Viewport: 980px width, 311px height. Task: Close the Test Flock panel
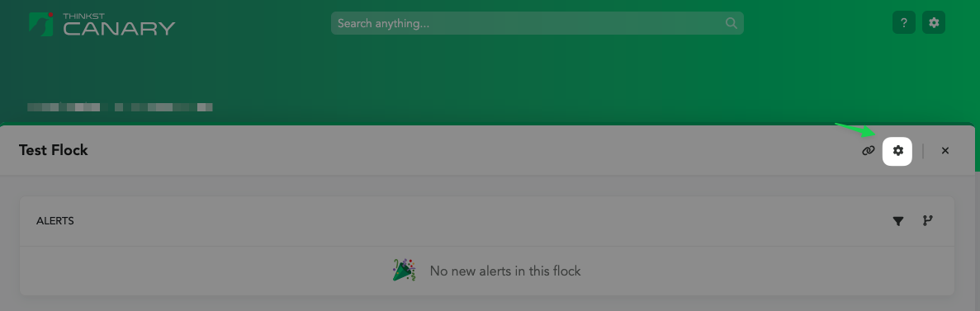tap(945, 150)
